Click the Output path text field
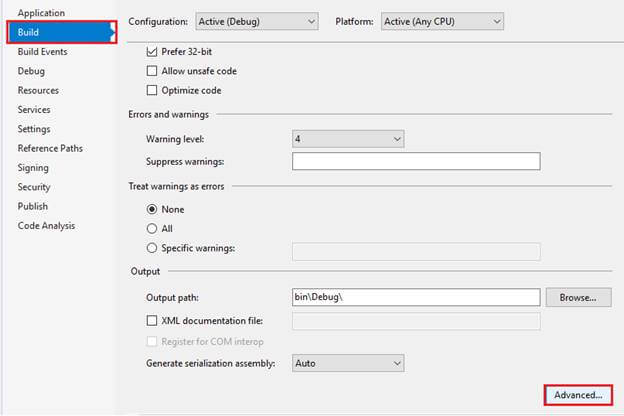The image size is (624, 416). click(416, 297)
